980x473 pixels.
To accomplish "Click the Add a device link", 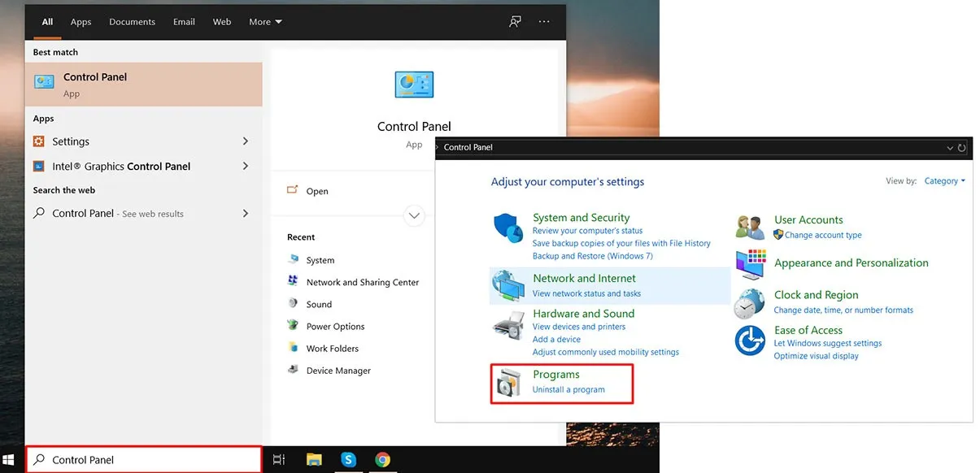I will [x=556, y=340].
